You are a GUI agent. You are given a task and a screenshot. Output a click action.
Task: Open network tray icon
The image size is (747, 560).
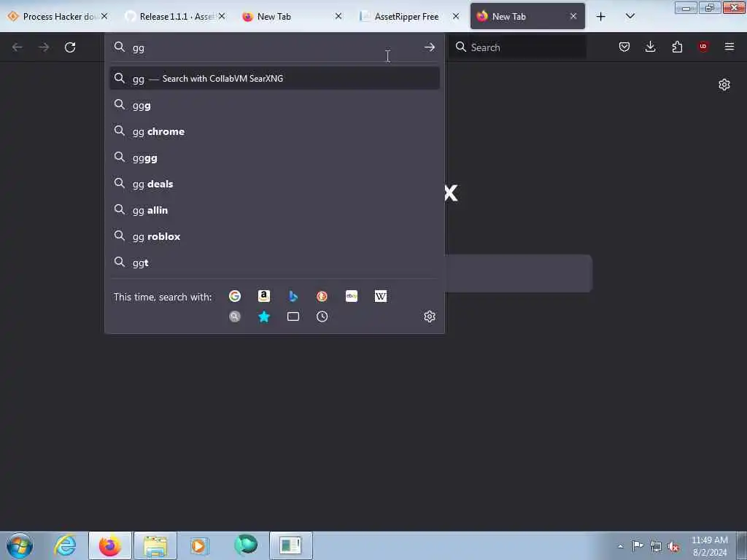pyautogui.click(x=656, y=546)
